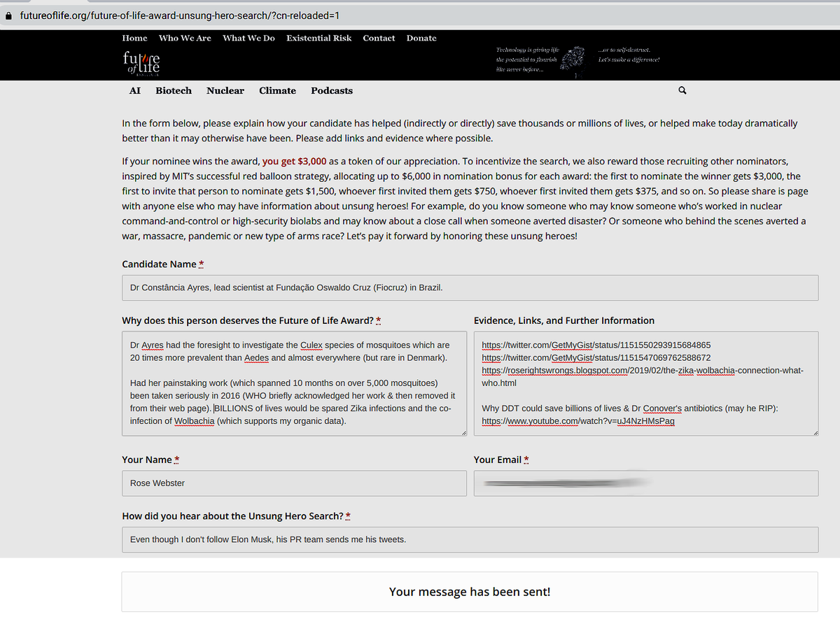Screen dimensions: 840x624
Task: Select the Podcasts link
Action: coord(332,90)
